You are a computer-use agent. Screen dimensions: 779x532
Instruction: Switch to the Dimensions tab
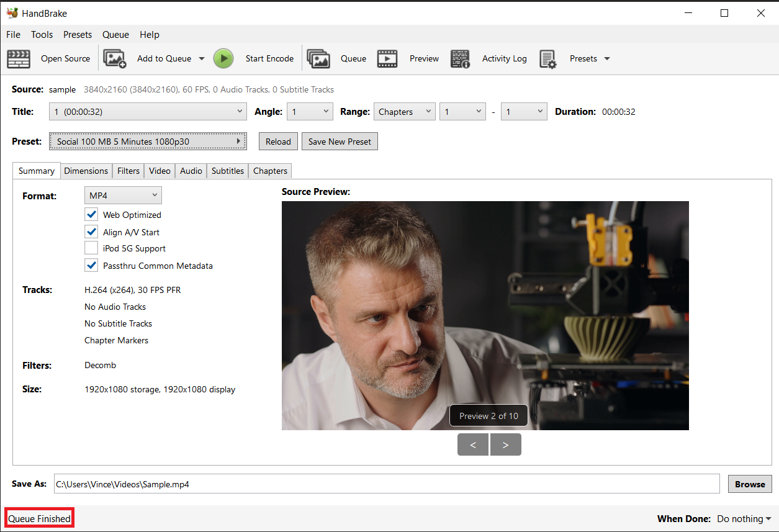tap(86, 171)
